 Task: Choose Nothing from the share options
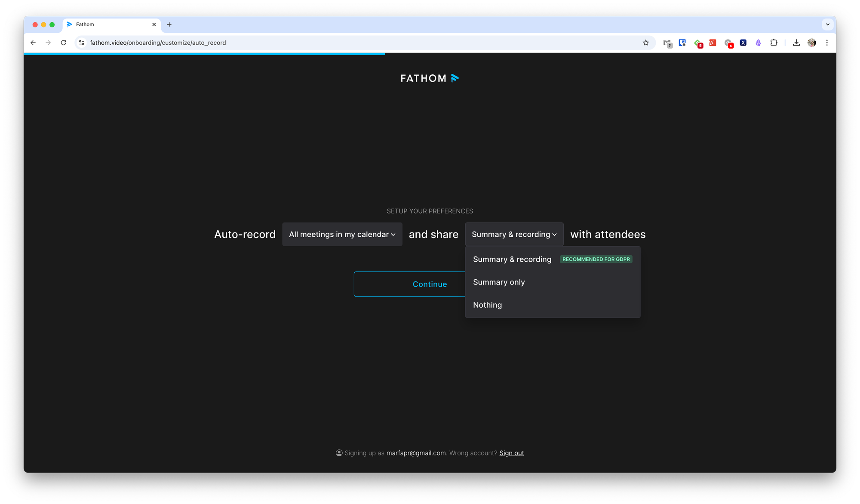[487, 305]
